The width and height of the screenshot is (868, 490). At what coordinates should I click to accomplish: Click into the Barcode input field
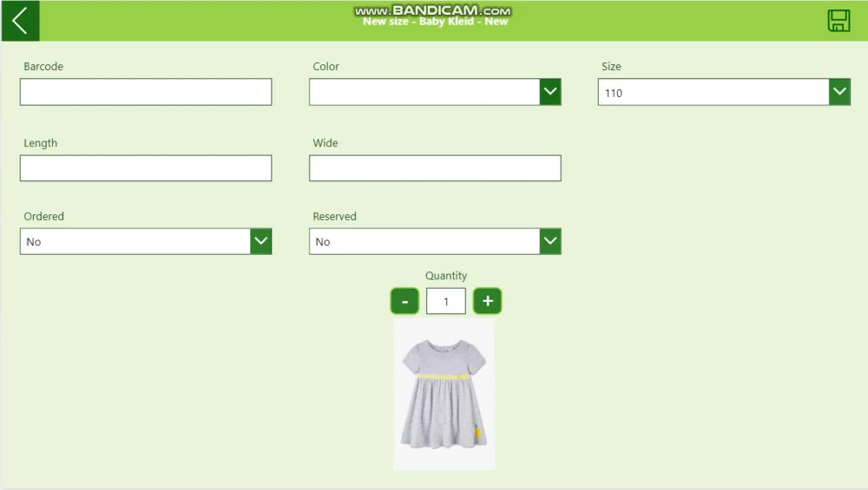click(x=146, y=92)
